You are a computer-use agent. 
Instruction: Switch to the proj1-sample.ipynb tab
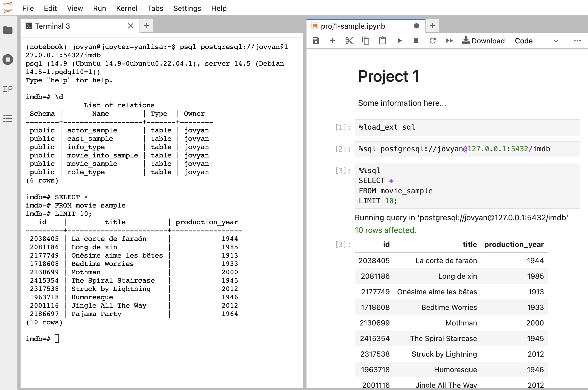point(353,26)
